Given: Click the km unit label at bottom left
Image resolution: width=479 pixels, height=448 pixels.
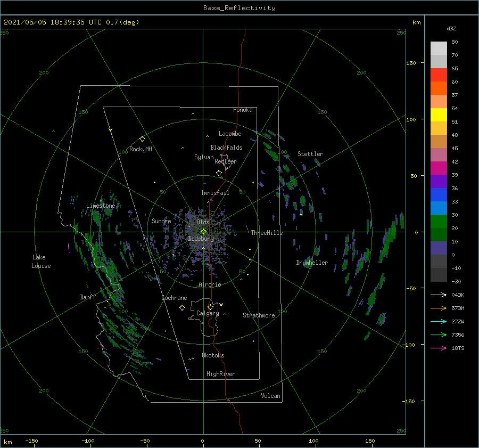Looking at the screenshot, I should [7, 442].
